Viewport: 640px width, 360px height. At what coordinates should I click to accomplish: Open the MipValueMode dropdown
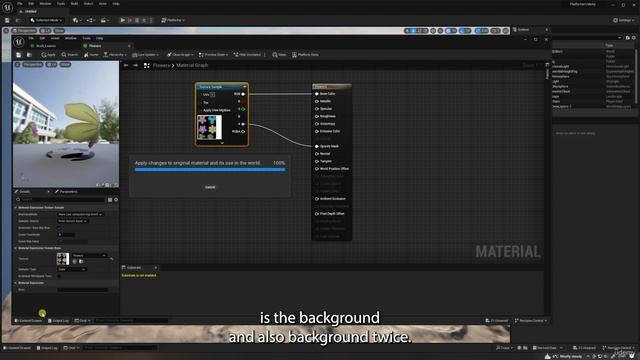click(x=80, y=214)
